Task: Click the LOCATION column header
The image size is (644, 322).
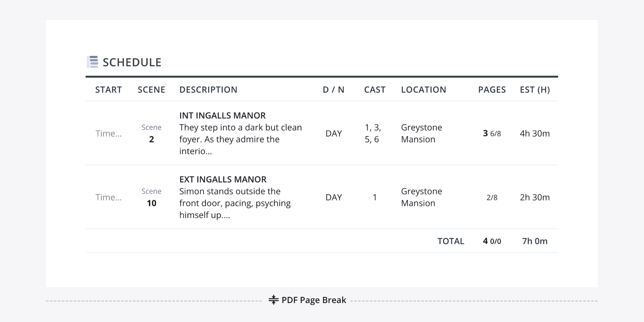Action: coord(423,90)
